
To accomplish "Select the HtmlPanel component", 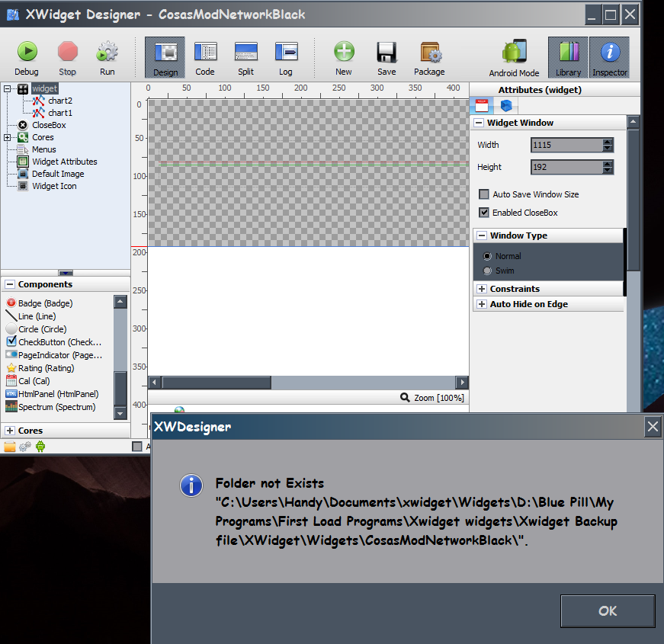I will click(53, 394).
